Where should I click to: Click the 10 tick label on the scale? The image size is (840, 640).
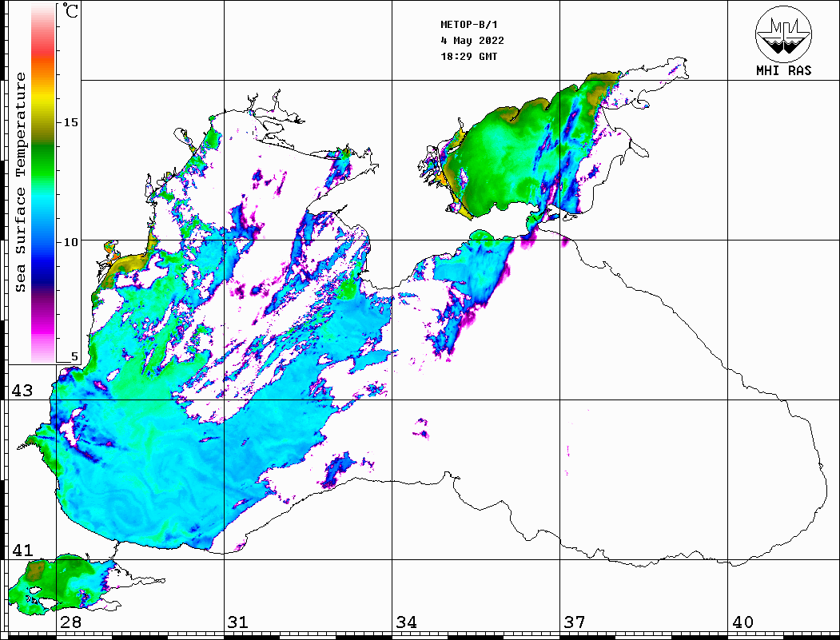[x=70, y=242]
